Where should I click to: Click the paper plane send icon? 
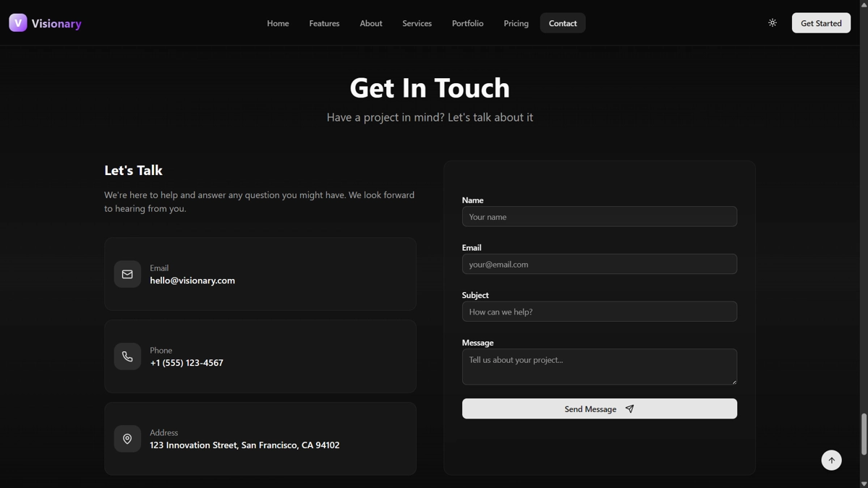click(x=629, y=409)
